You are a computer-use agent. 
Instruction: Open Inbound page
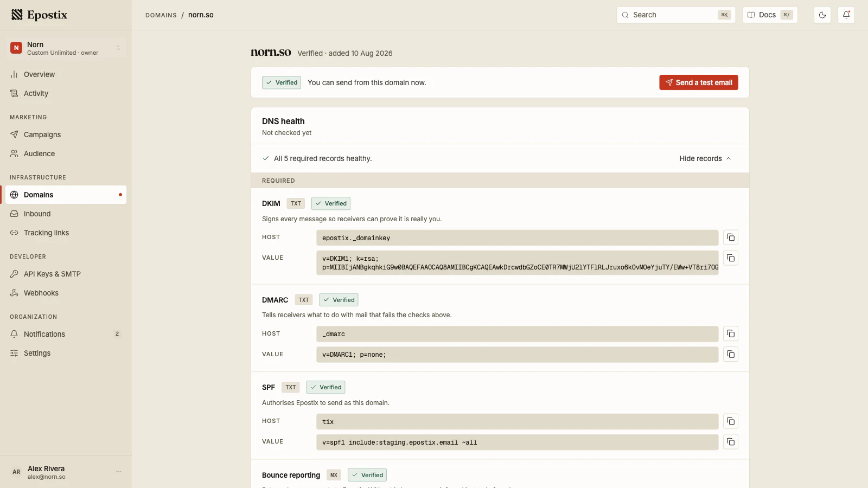click(x=66, y=214)
